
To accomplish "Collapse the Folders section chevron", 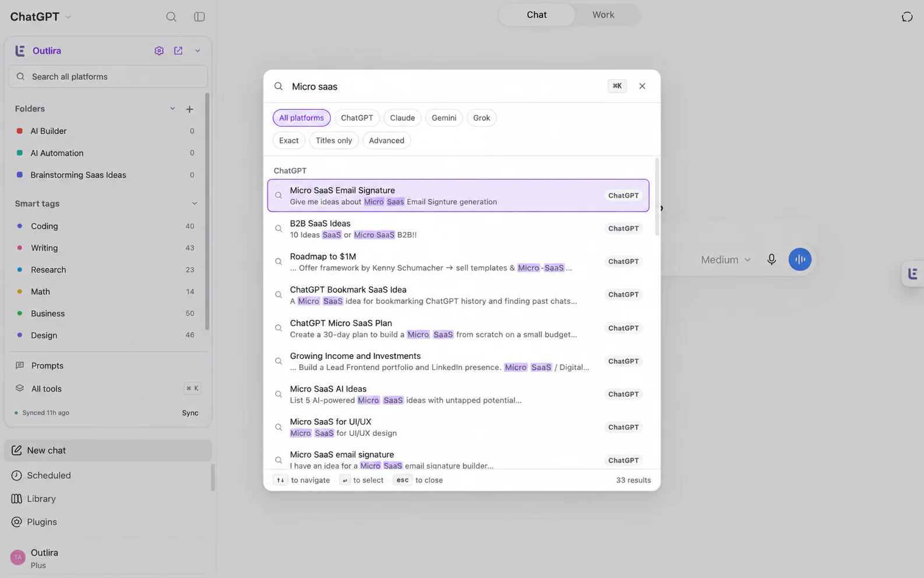I will pyautogui.click(x=172, y=109).
